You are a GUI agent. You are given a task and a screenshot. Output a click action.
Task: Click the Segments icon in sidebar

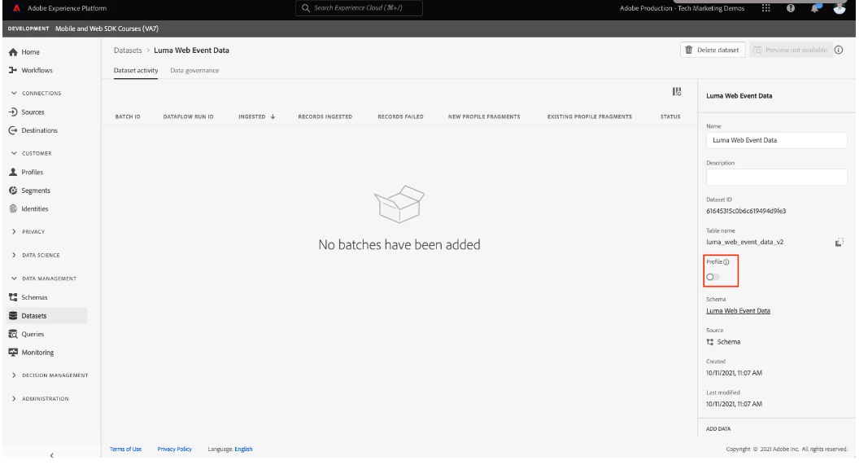(x=13, y=190)
